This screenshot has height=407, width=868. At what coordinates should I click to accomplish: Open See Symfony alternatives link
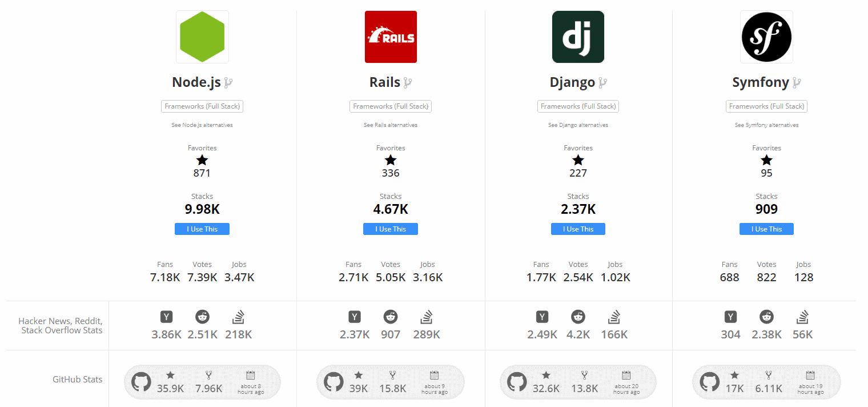point(766,125)
